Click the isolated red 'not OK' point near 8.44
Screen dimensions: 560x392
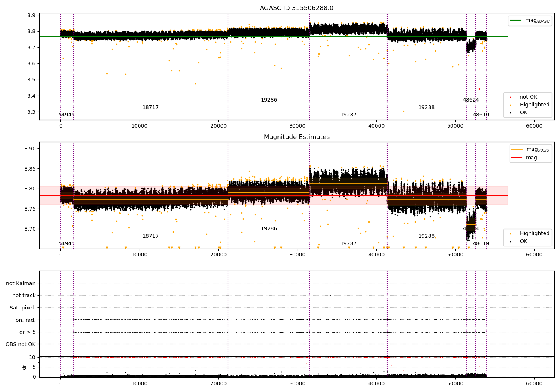[479, 89]
